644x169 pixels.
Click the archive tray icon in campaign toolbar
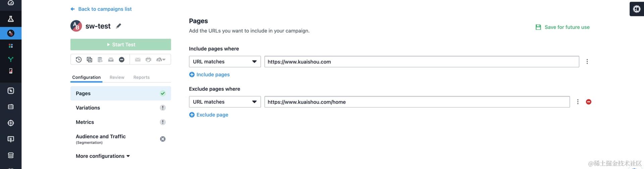click(111, 59)
